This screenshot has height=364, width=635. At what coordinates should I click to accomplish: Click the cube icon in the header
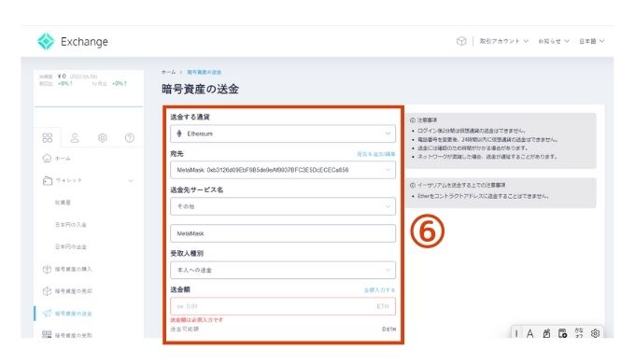click(x=461, y=41)
